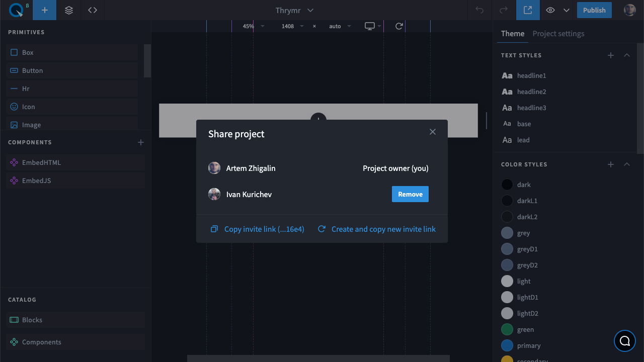Open the layers panel icon
The width and height of the screenshot is (644, 362).
[69, 10]
